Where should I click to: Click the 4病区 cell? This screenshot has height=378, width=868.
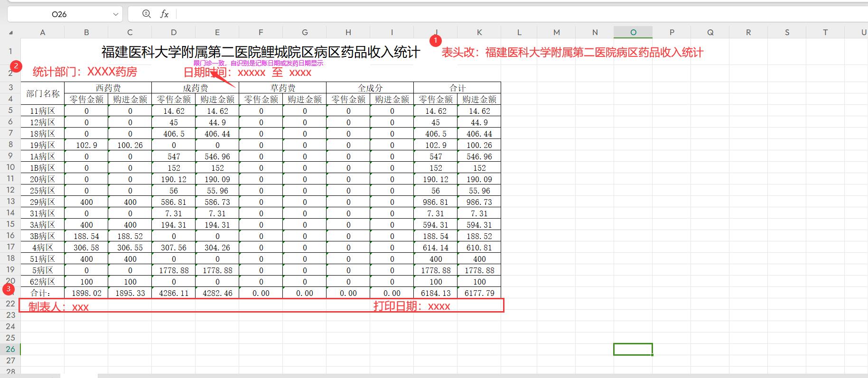click(43, 248)
